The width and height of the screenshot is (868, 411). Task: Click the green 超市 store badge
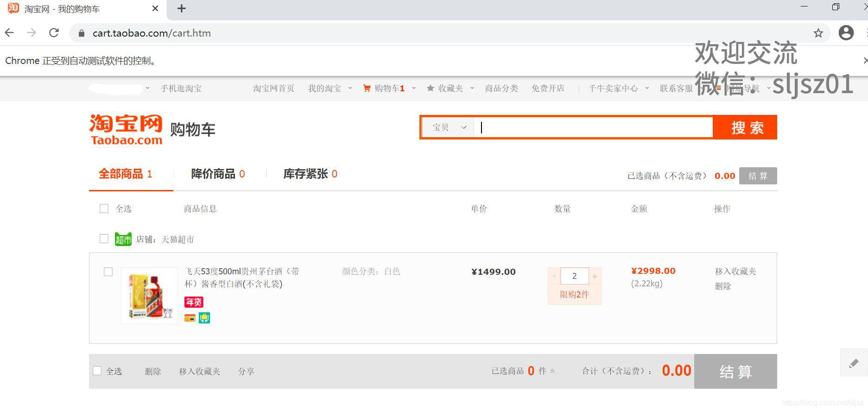point(123,239)
